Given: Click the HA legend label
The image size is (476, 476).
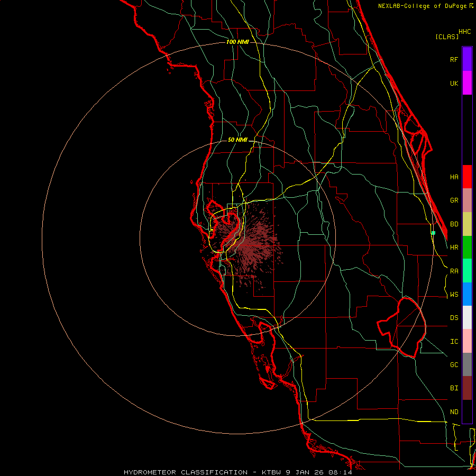Looking at the screenshot, I should click(x=454, y=177).
